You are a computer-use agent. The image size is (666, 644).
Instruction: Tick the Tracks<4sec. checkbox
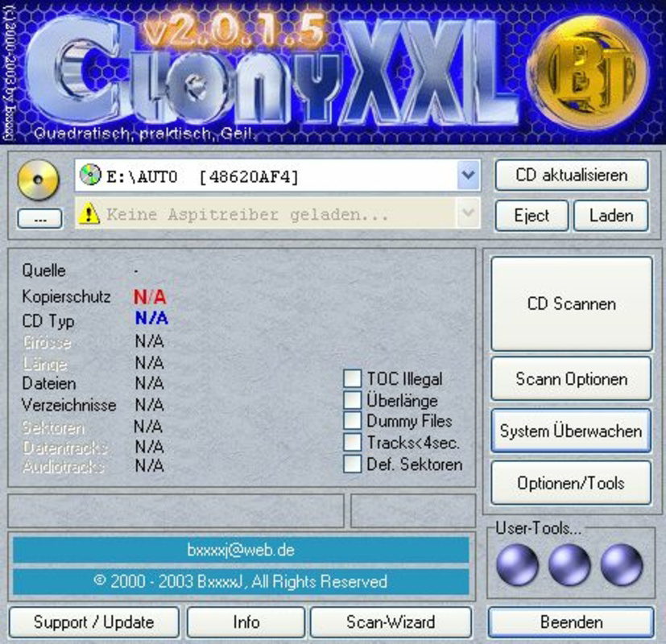352,443
